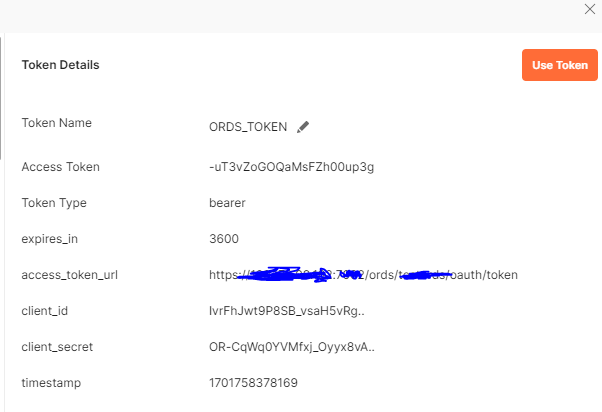Screen dimensions: 602x412
Task: Close the token details dialog
Action: coord(590,9)
